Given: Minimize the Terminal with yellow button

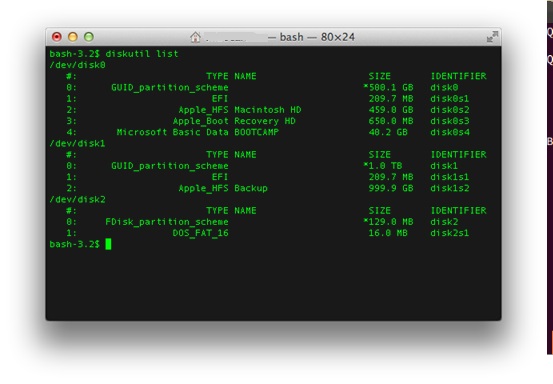Looking at the screenshot, I should click(x=73, y=37).
